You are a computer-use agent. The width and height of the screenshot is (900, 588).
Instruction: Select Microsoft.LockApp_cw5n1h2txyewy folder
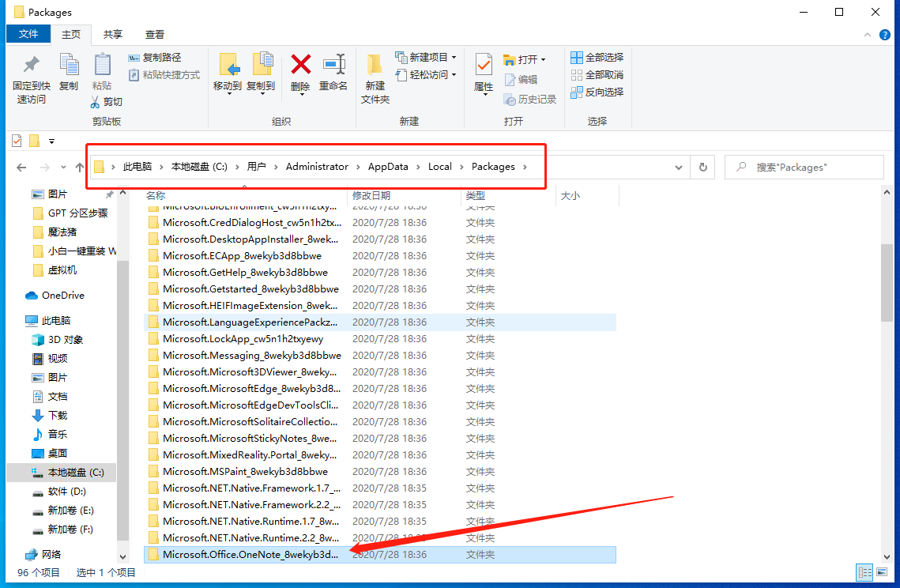click(379, 339)
